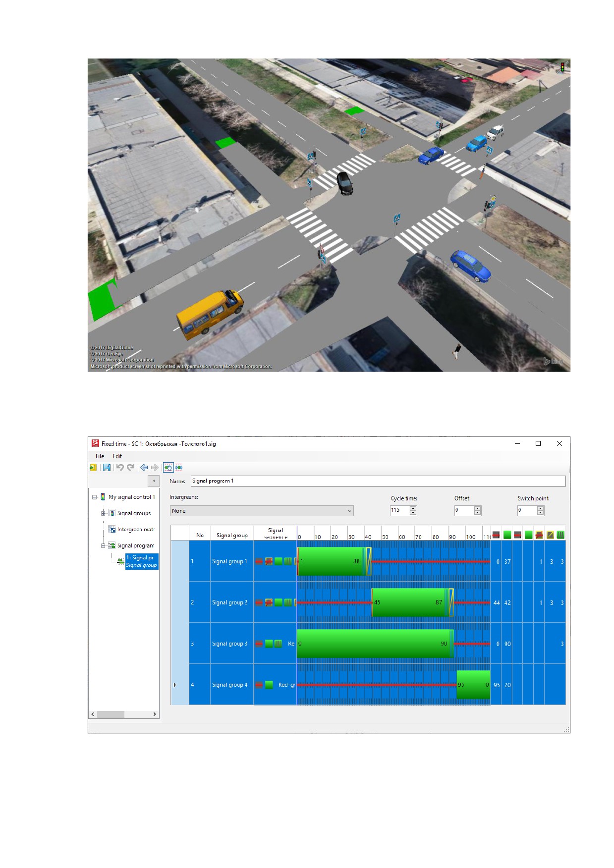
Task: Click the second red column header icon
Action: 518,535
